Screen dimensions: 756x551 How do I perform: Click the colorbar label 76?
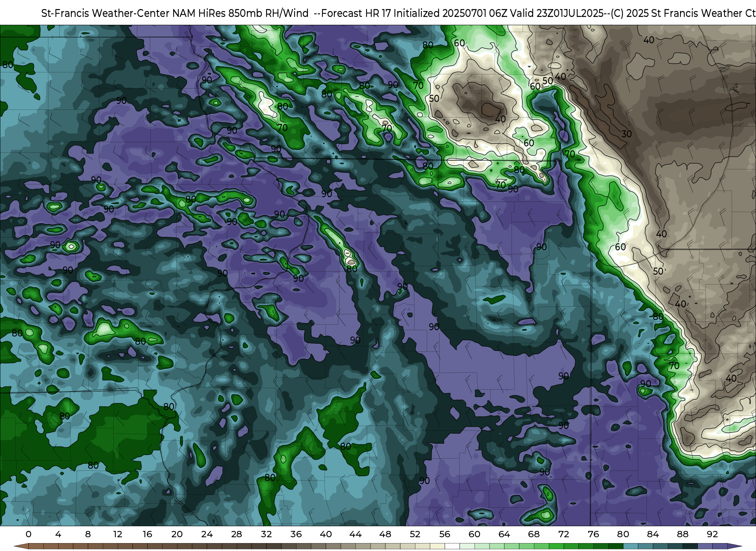(x=593, y=534)
